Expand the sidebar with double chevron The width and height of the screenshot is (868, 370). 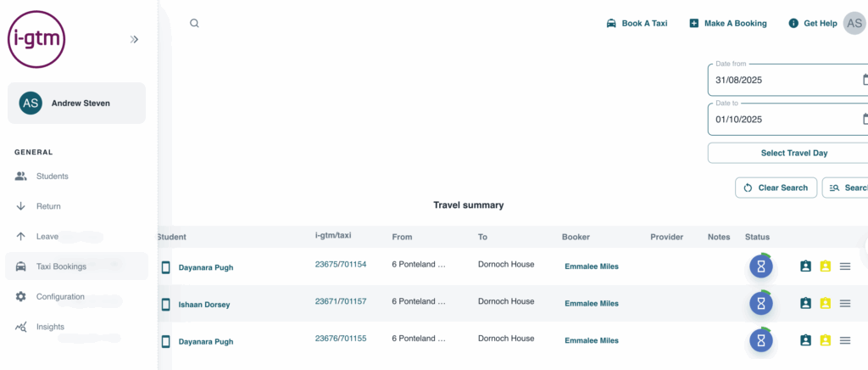(x=134, y=39)
